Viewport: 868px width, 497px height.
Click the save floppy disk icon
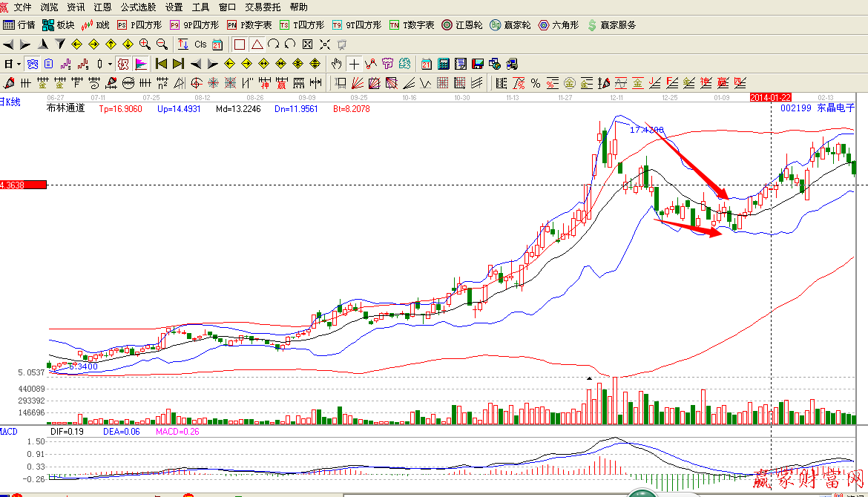[477, 63]
